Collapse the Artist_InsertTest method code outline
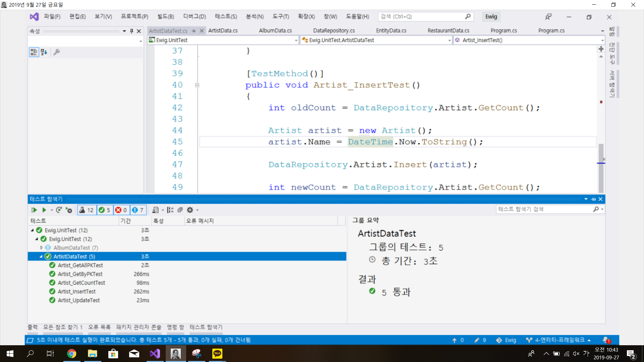 (197, 85)
